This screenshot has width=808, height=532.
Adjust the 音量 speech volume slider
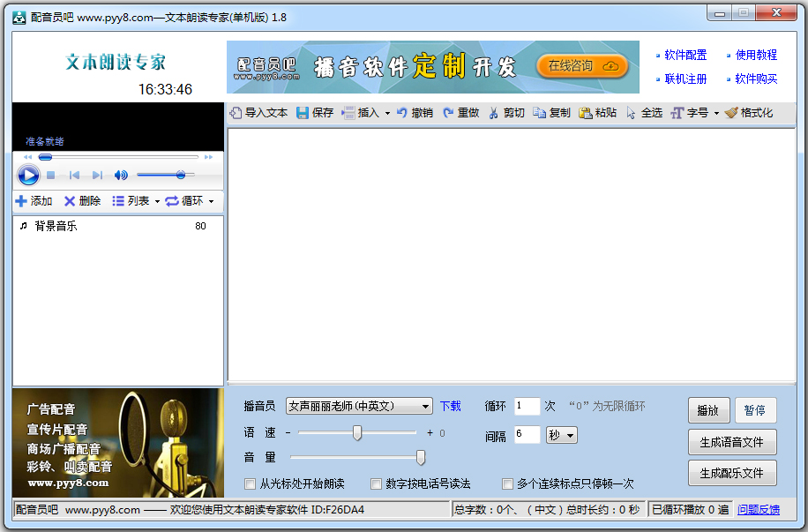pyautogui.click(x=357, y=457)
